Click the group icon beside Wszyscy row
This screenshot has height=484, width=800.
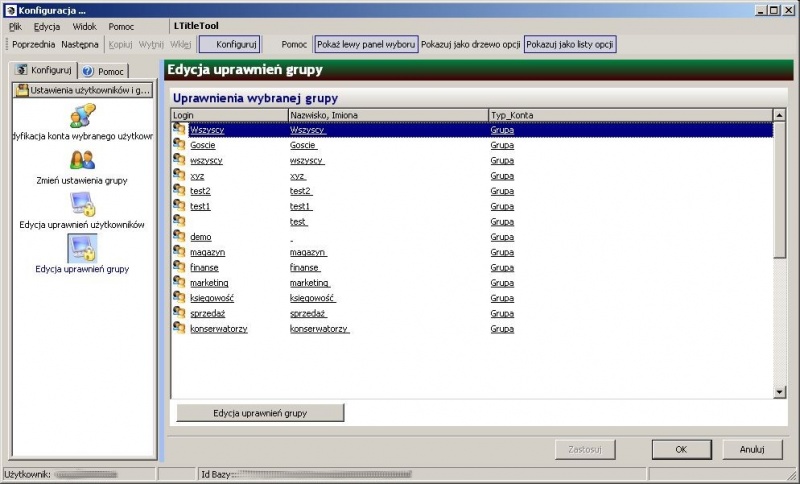pos(179,129)
